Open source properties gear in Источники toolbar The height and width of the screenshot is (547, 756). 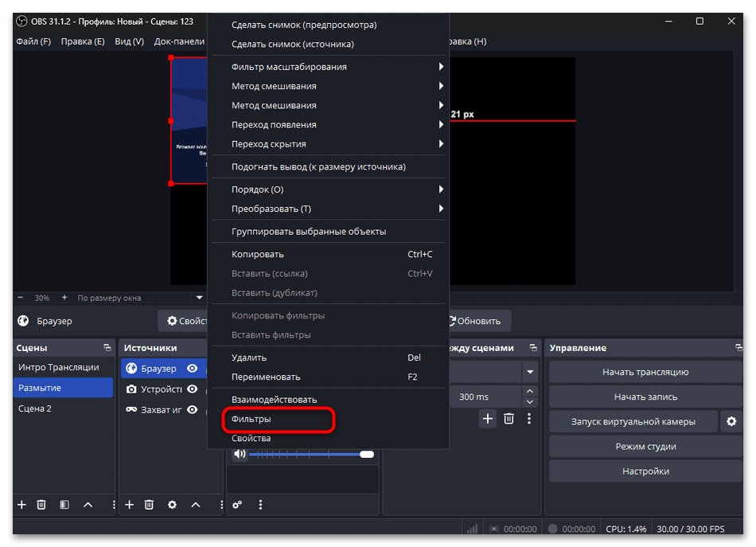172,505
